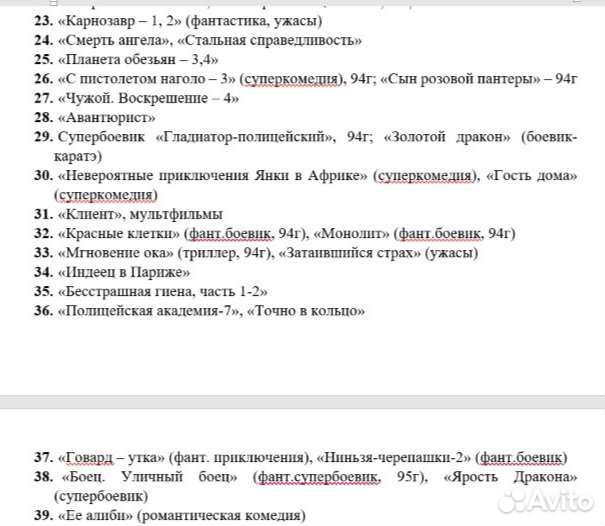Screen dimensions: 605x526
Task: Click «Ниньзя-черепашки-2» title
Action: point(394,457)
